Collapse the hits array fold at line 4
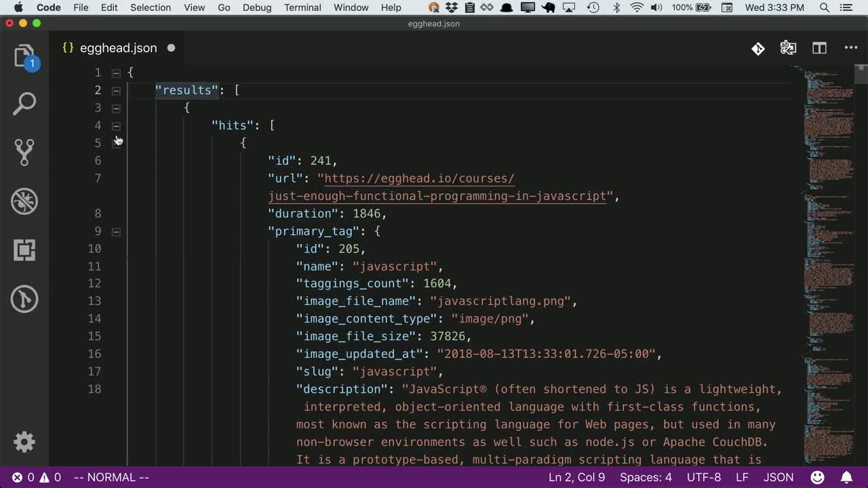 pyautogui.click(x=116, y=125)
